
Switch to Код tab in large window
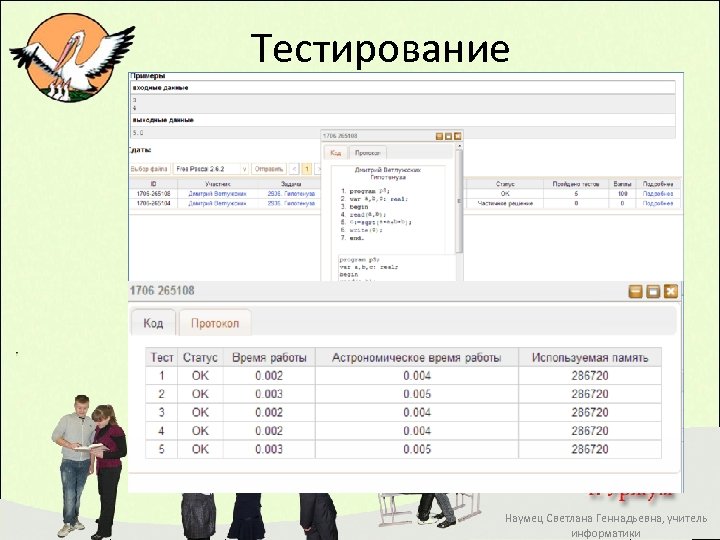tap(153, 323)
